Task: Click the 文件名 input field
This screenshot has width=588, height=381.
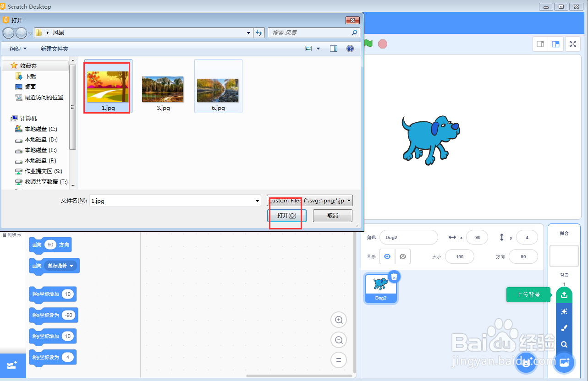Action: tap(175, 201)
